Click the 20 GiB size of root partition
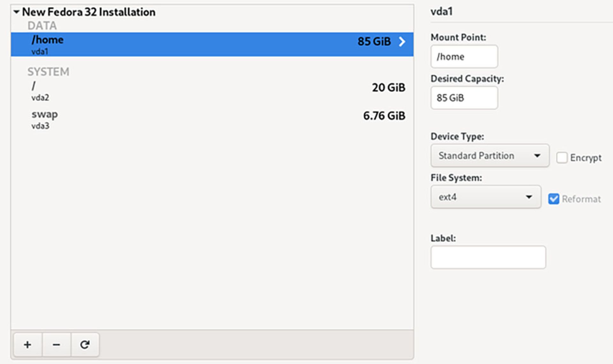 [x=388, y=87]
